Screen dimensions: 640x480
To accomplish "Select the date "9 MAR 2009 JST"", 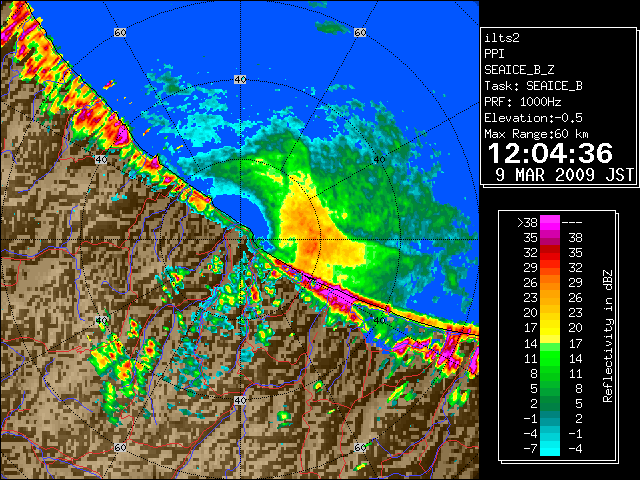I will (564, 175).
